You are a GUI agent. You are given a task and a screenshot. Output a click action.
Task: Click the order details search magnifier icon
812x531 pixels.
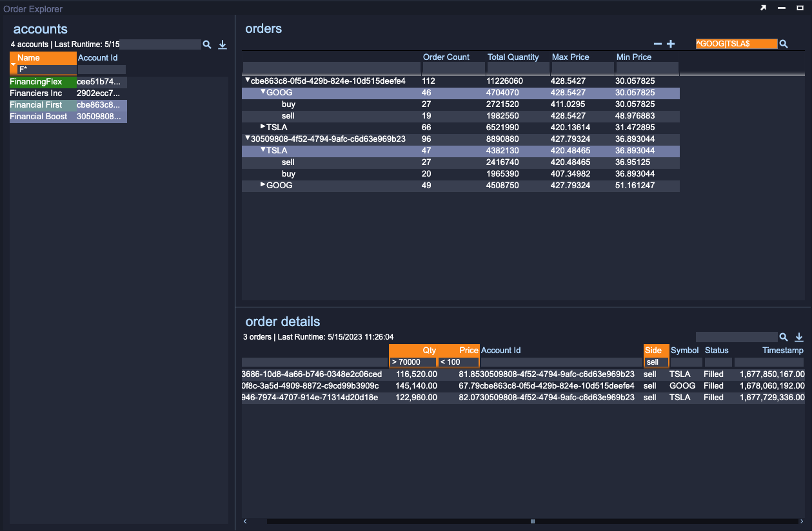784,337
